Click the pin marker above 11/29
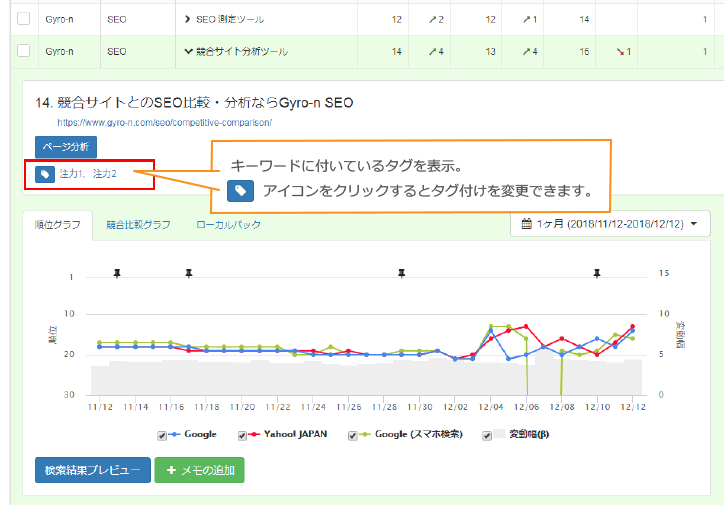This screenshot has height=505, width=724. (402, 274)
